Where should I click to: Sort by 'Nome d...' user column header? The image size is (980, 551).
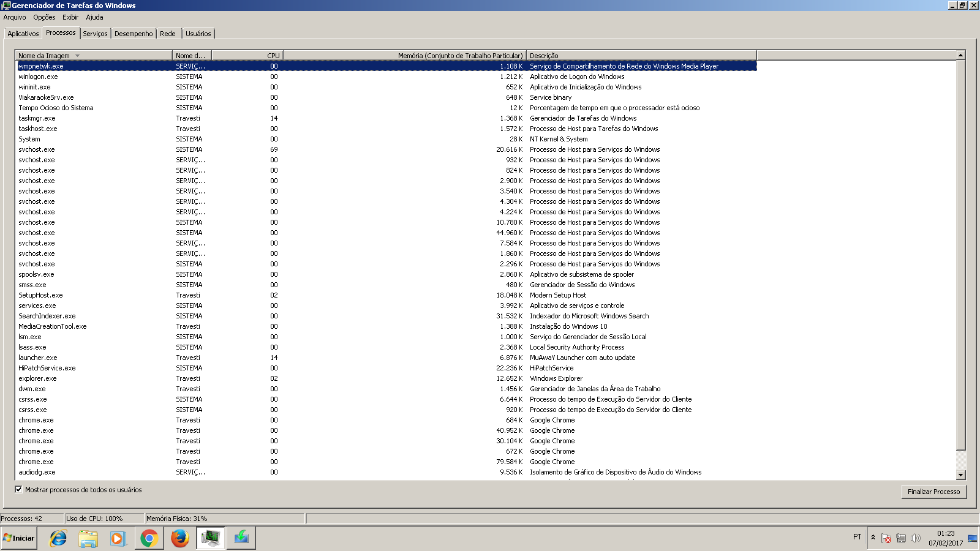[192, 55]
